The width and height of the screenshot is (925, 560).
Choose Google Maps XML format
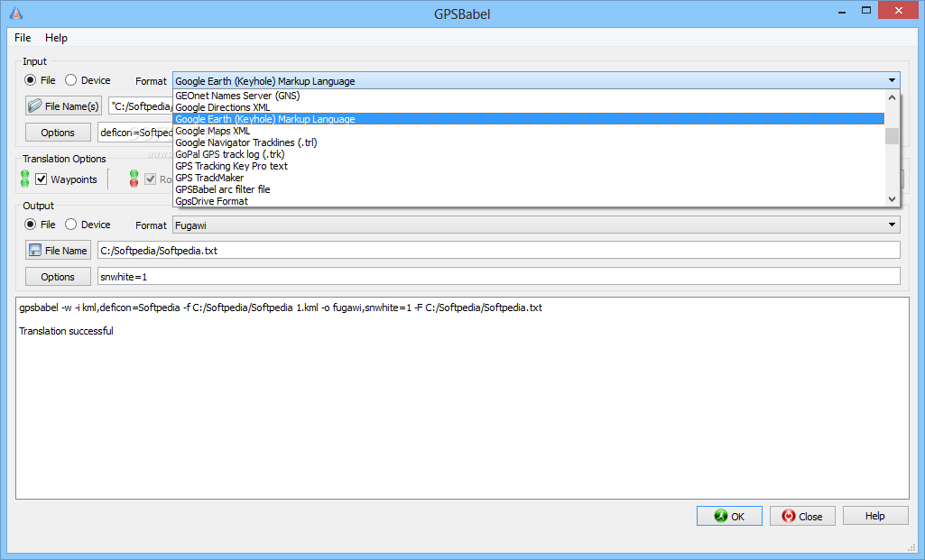(529, 131)
